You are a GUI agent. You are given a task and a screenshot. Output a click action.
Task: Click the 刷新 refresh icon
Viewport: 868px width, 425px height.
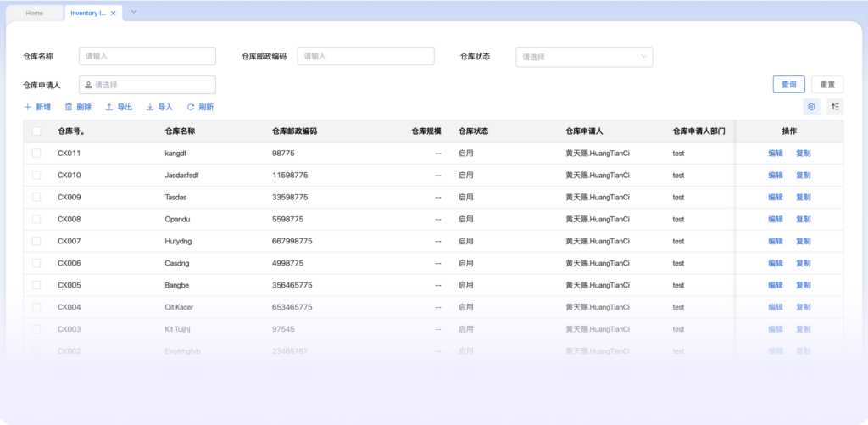click(191, 107)
